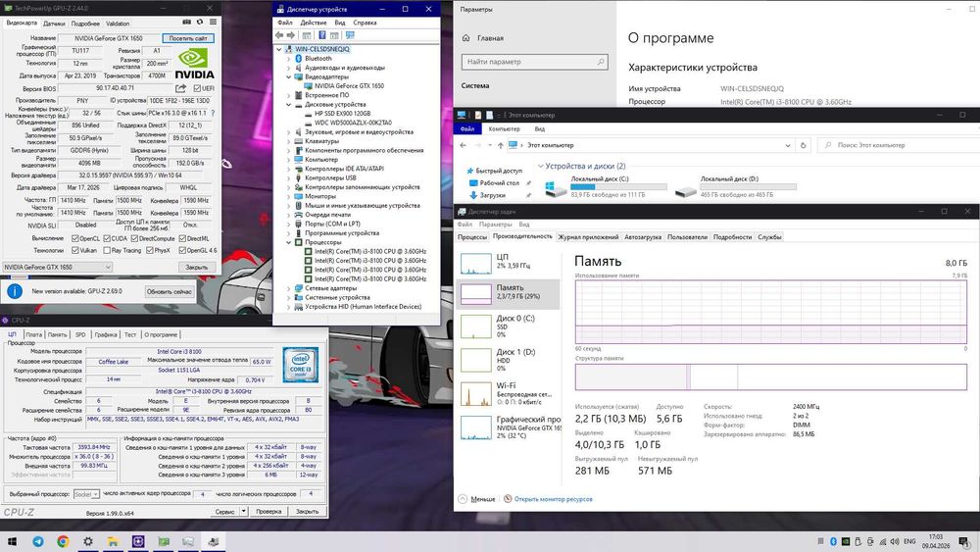The image size is (980, 552).
Task: Open Google Chrome from the taskbar
Action: pyautogui.click(x=63, y=541)
